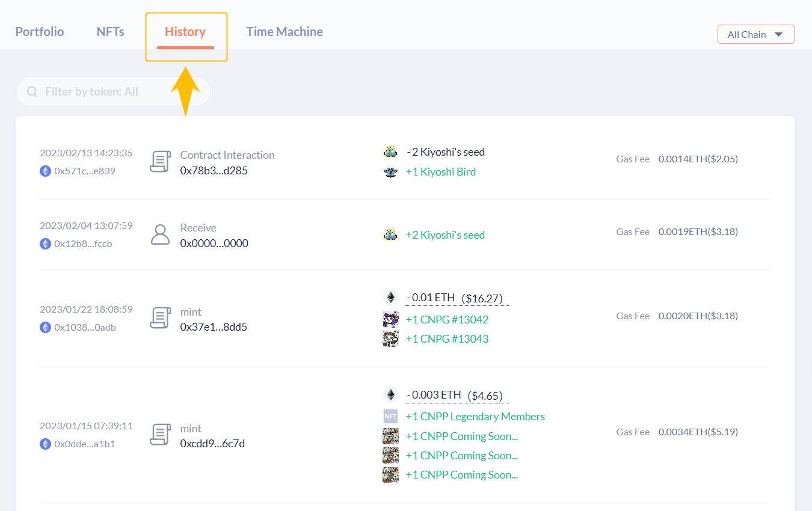
Task: Click the Receive person icon
Action: [160, 234]
